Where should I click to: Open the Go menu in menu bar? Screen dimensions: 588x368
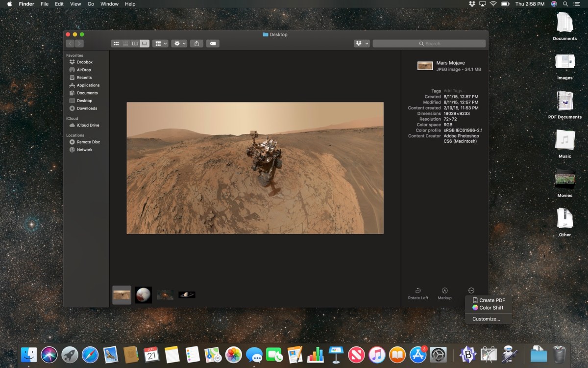[x=91, y=4]
